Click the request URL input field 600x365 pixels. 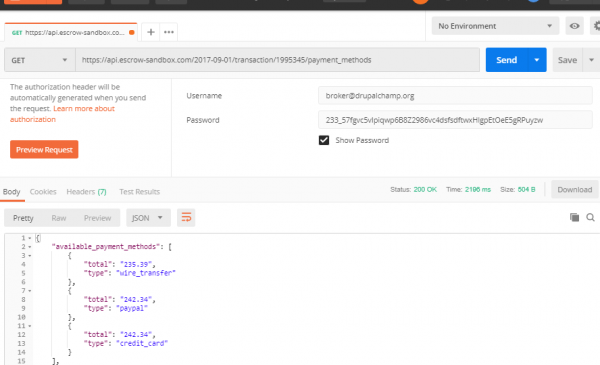coord(277,60)
